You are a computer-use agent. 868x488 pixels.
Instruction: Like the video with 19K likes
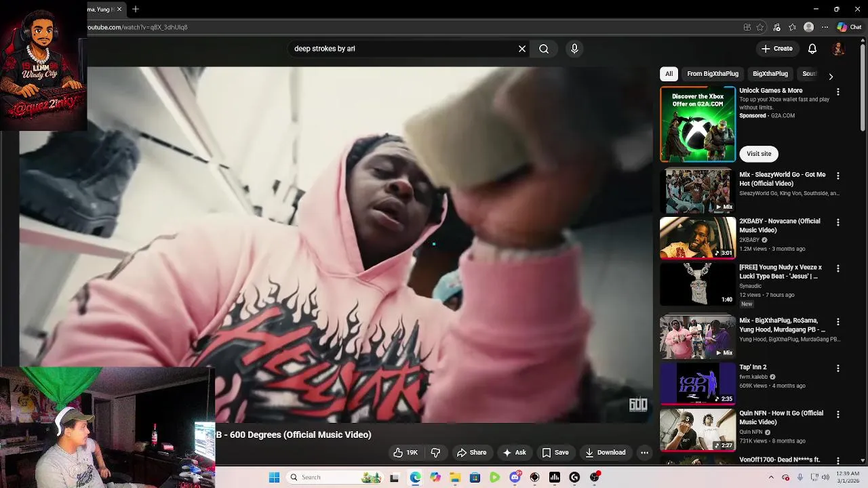(406, 453)
